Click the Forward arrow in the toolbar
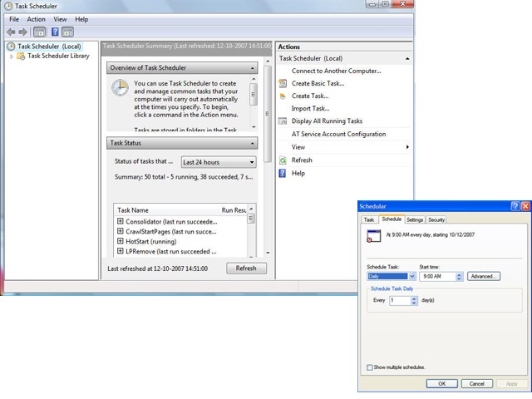Image resolution: width=532 pixels, height=399 pixels. [x=22, y=32]
